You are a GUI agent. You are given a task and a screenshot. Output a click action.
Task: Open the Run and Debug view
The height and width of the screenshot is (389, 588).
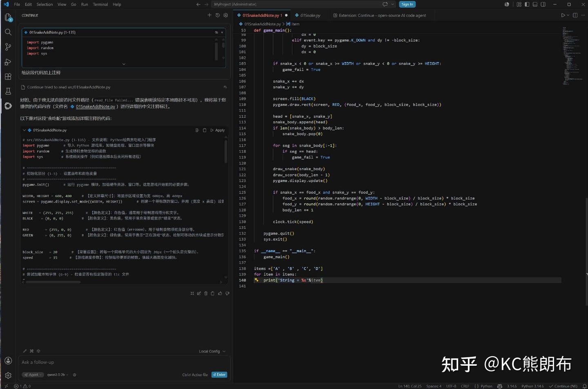pyautogui.click(x=8, y=62)
